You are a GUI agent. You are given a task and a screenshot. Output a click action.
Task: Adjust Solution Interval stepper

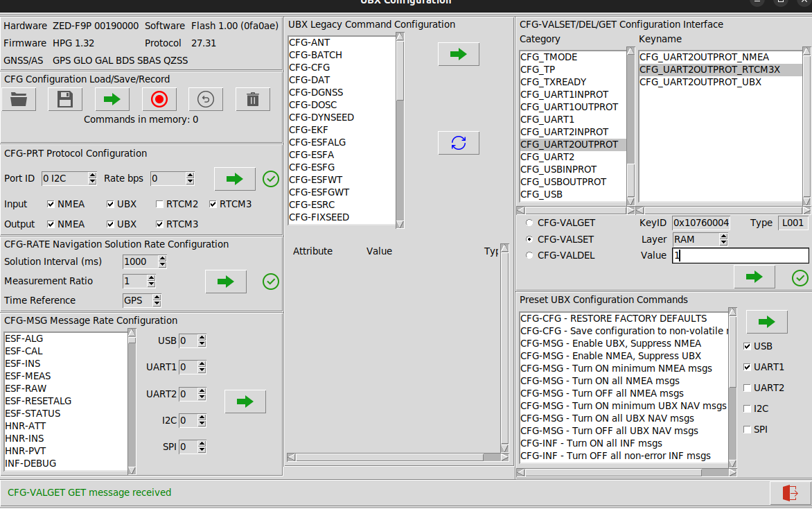(162, 261)
